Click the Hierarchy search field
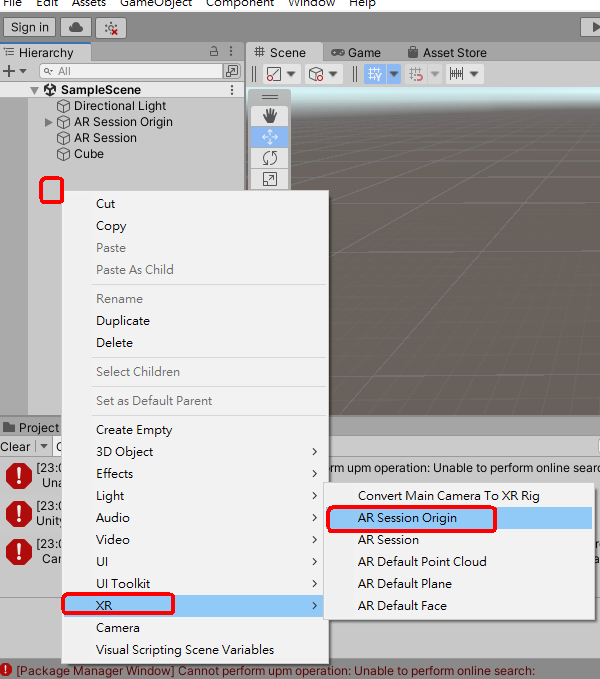 [x=131, y=71]
